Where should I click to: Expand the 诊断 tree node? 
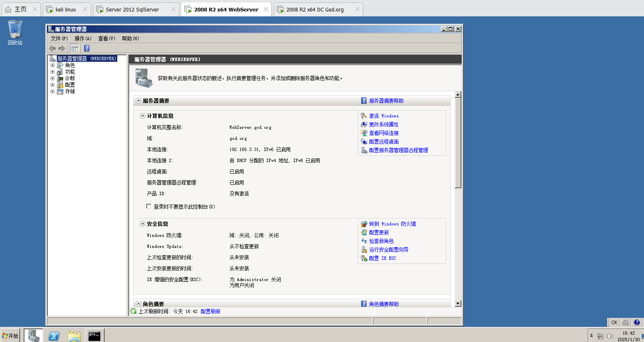tap(52, 78)
